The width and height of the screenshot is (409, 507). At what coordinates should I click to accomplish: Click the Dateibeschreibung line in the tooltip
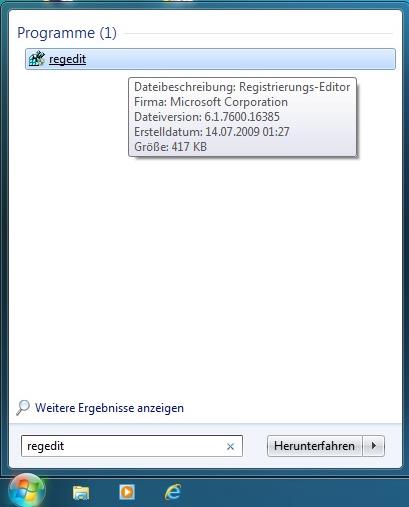coord(242,87)
